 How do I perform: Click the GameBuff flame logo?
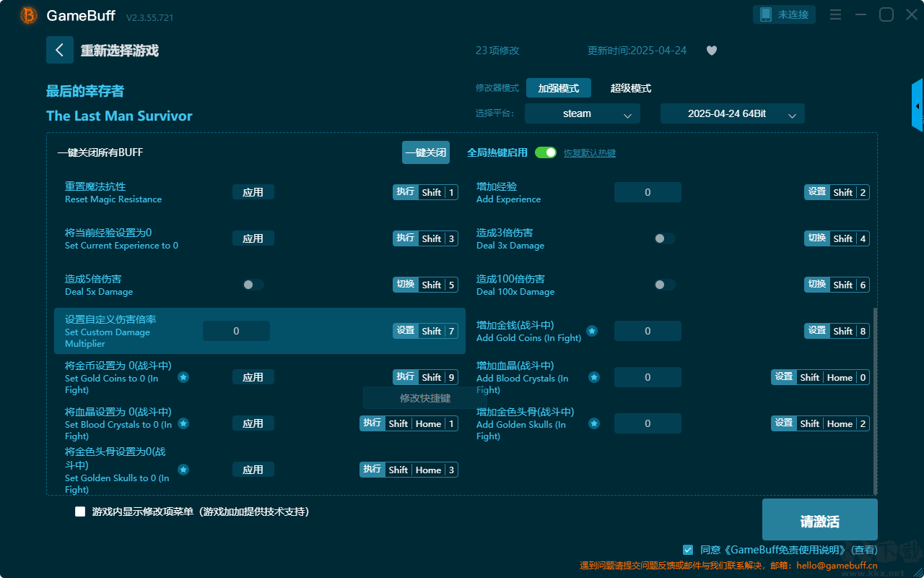tap(29, 15)
